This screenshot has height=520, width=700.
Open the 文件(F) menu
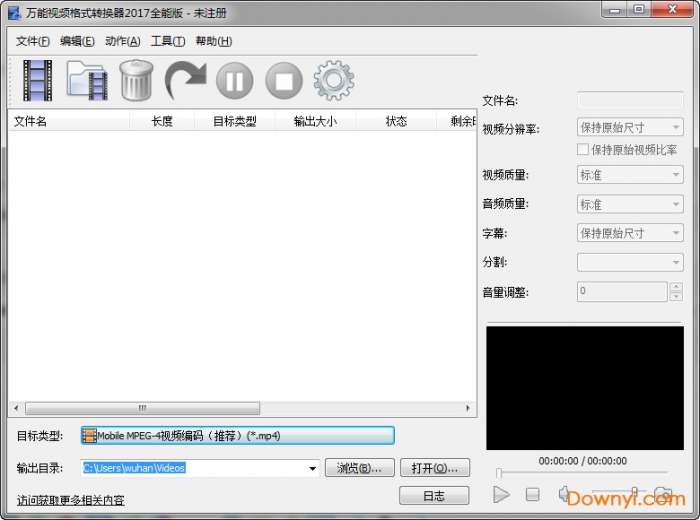[x=33, y=41]
